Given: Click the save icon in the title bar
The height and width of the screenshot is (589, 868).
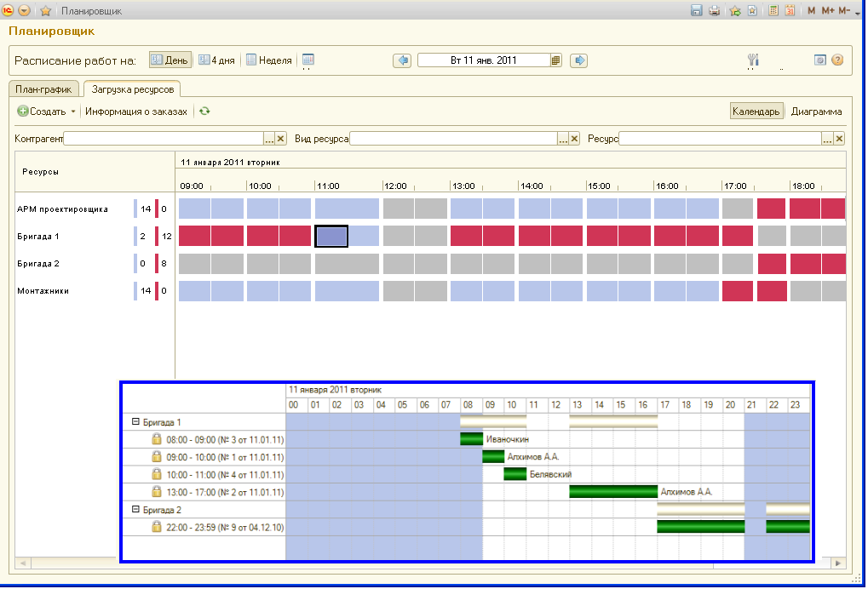Looking at the screenshot, I should point(696,11).
